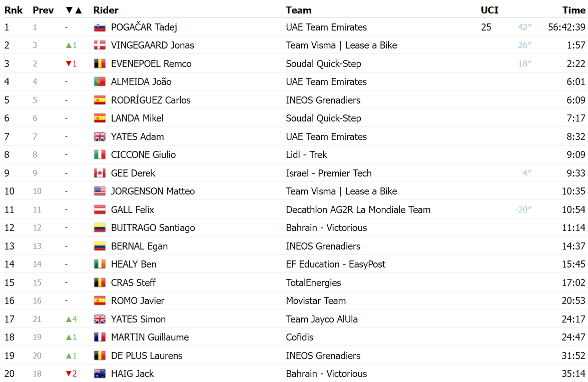
Task: Click the UCI column header
Action: [489, 10]
